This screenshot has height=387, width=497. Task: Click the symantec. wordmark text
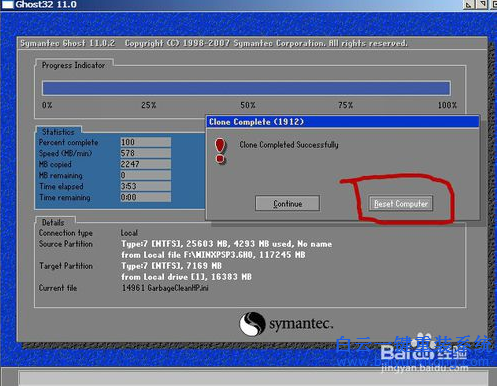(301, 324)
